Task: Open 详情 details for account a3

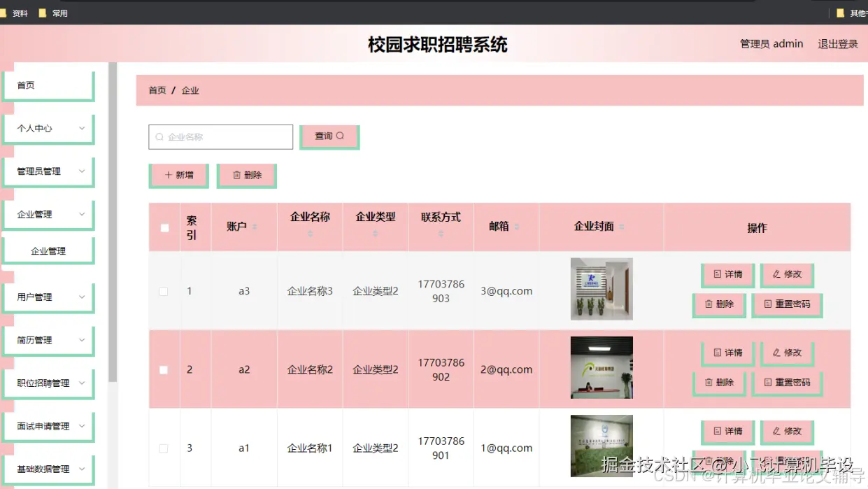Action: point(727,275)
